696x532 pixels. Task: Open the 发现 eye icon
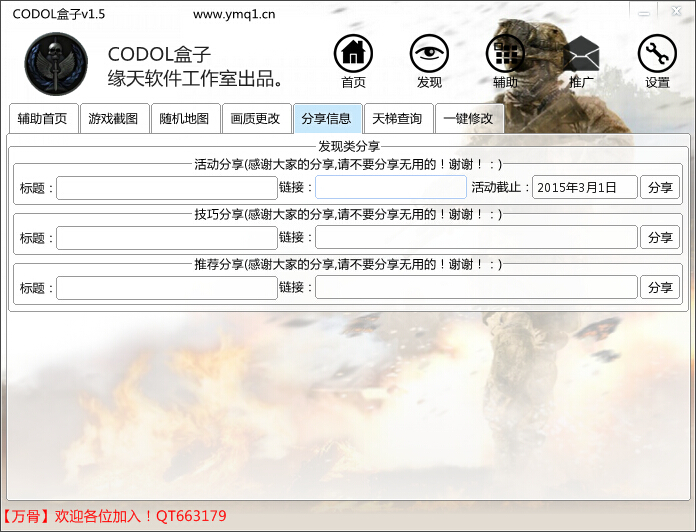pos(429,54)
